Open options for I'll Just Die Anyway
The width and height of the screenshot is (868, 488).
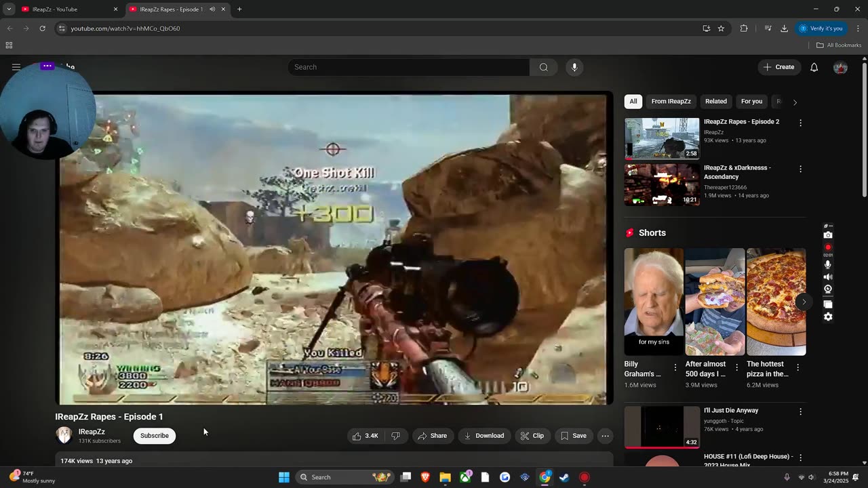[x=800, y=411]
